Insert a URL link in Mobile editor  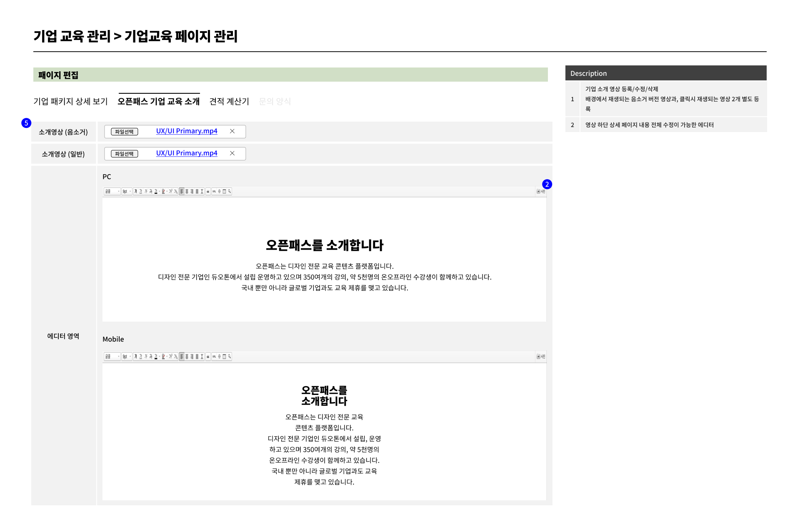(x=214, y=356)
